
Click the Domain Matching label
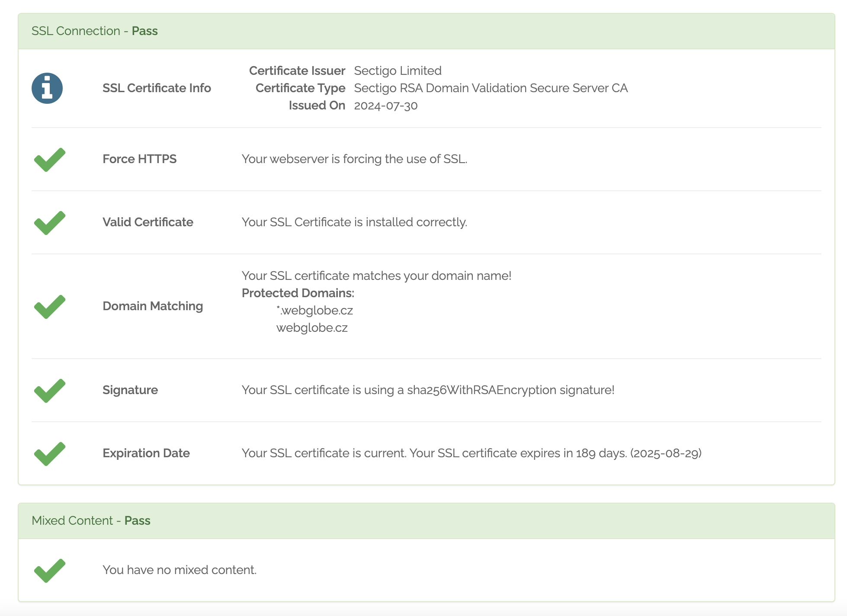click(x=153, y=306)
